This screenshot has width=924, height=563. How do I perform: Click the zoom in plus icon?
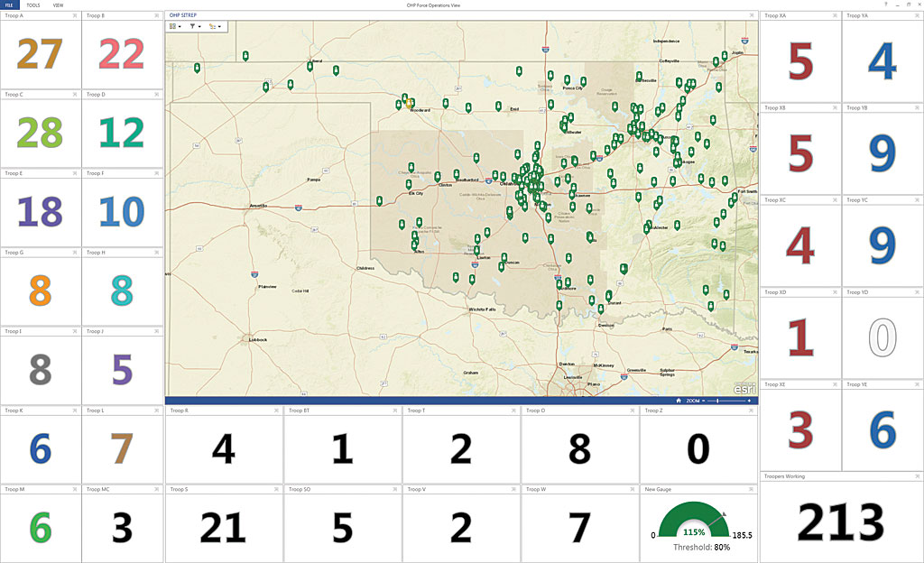[x=749, y=401]
